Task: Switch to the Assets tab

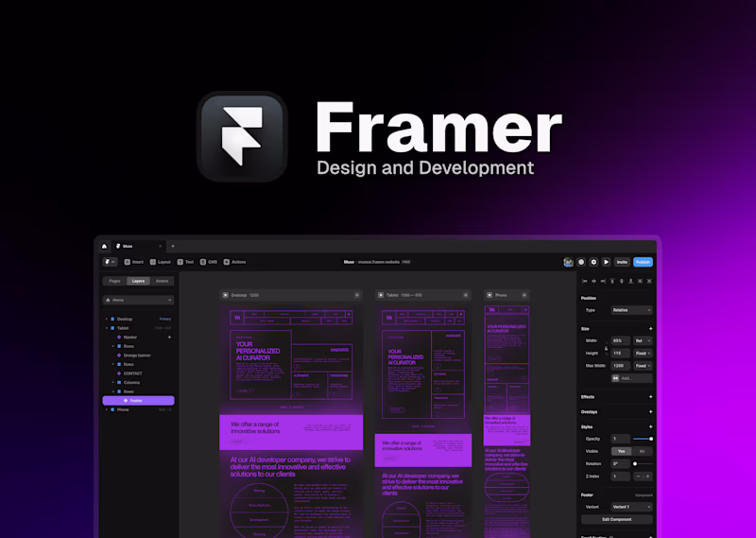Action: pyautogui.click(x=162, y=281)
